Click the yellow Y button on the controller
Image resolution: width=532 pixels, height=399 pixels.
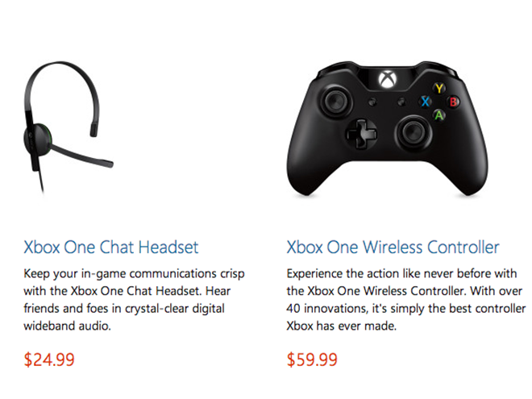[438, 88]
